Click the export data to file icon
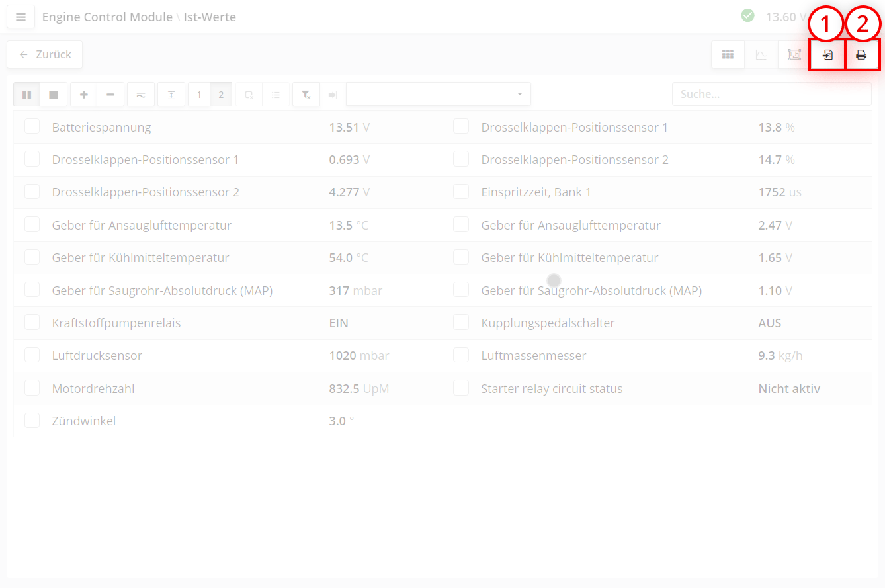The width and height of the screenshot is (885, 588). (x=827, y=55)
